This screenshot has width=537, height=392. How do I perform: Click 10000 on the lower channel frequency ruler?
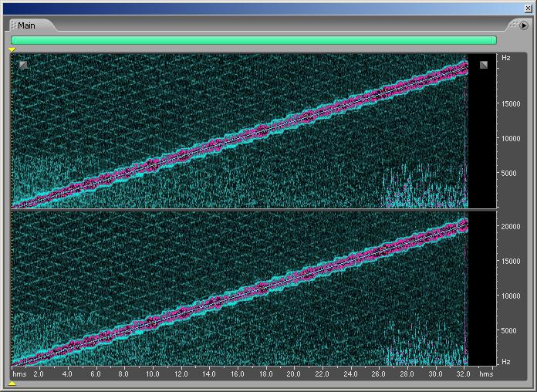[x=511, y=296]
